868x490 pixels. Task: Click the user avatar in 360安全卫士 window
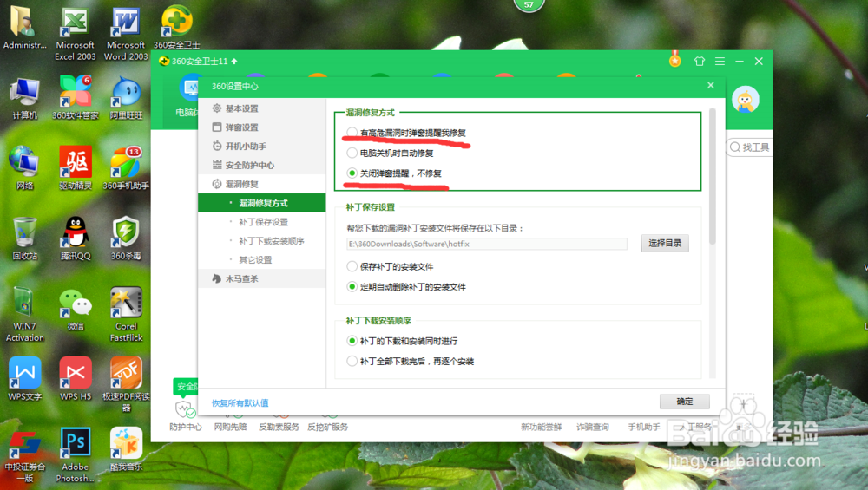tap(745, 100)
